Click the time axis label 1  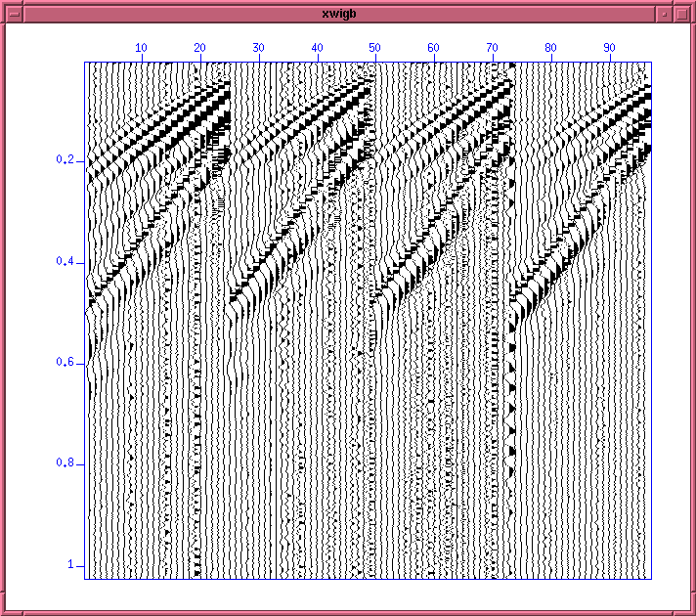pyautogui.click(x=71, y=565)
